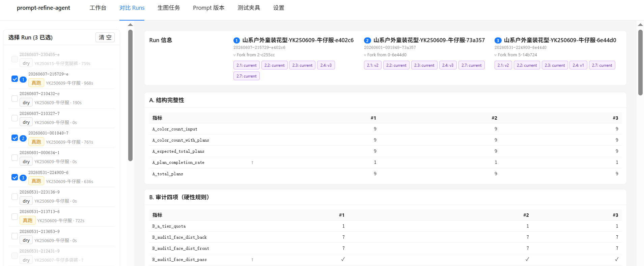Check run 20260607-210327-7 checkbox
This screenshot has height=266, width=644.
(x=15, y=118)
